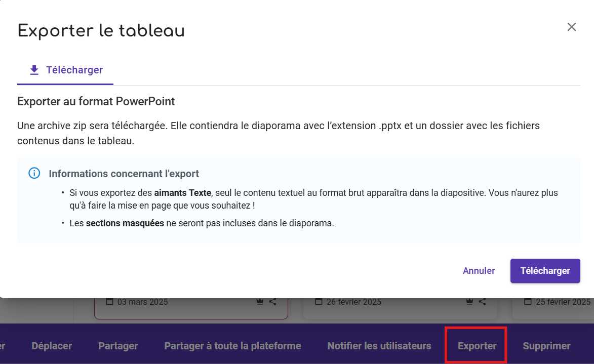Select Partager à toute la plateforme
The height and width of the screenshot is (364, 594).
coord(232,346)
